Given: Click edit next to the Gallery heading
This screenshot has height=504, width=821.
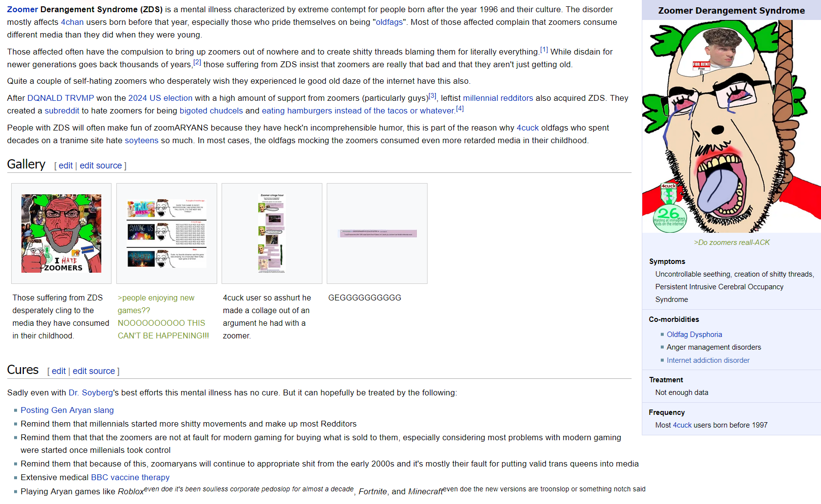Looking at the screenshot, I should [66, 166].
